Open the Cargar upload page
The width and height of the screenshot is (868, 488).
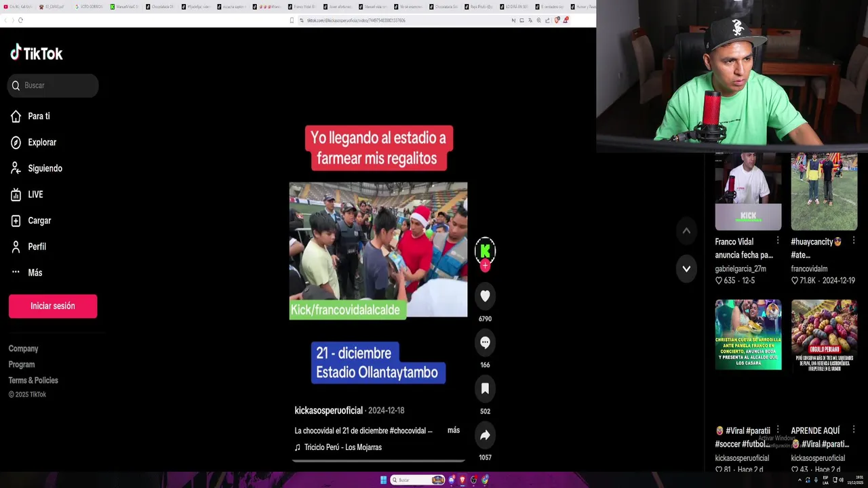tap(31, 221)
